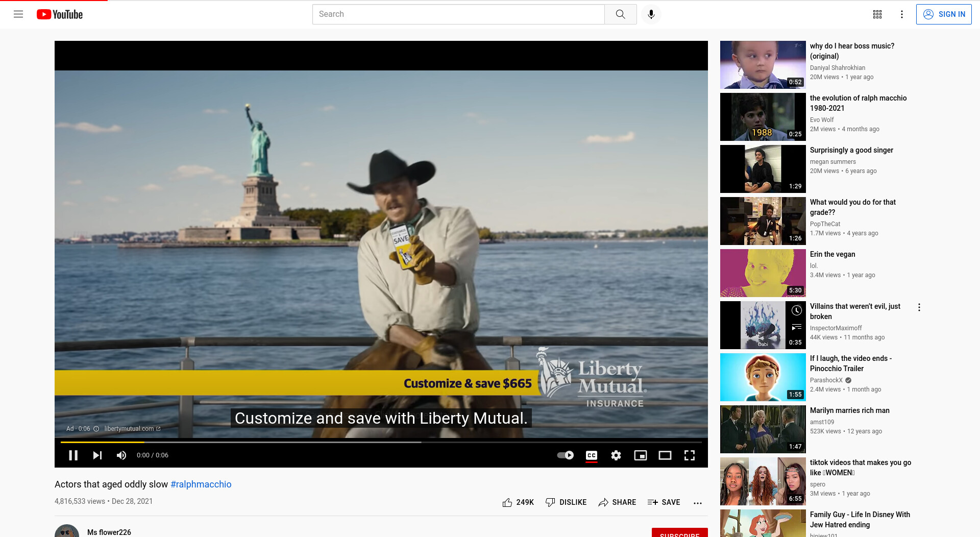Click spero channel name
The height and width of the screenshot is (537, 980).
(x=817, y=484)
